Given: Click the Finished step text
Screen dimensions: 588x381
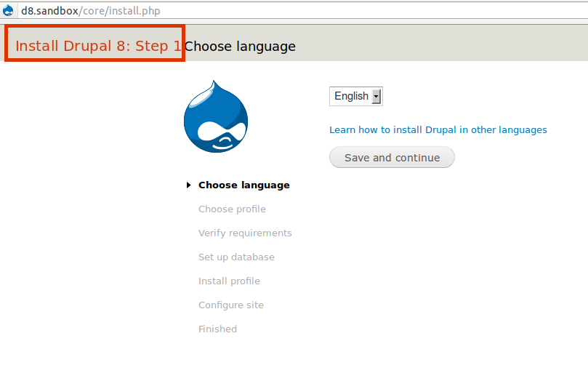Looking at the screenshot, I should tap(217, 329).
